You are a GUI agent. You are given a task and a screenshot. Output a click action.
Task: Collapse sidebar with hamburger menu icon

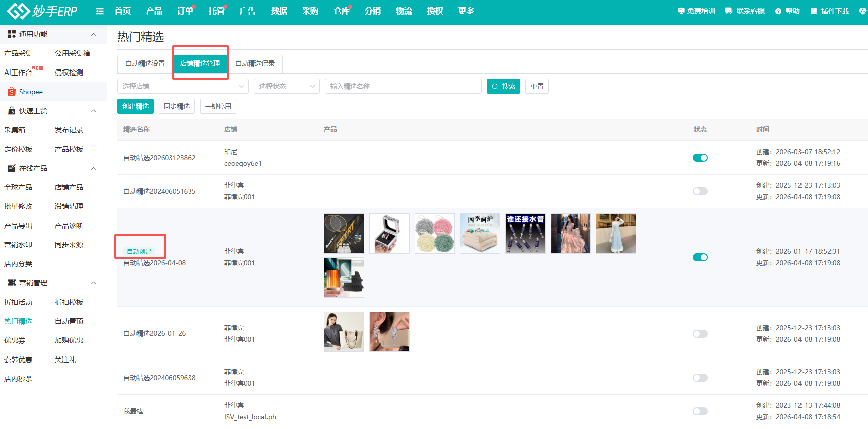[100, 11]
